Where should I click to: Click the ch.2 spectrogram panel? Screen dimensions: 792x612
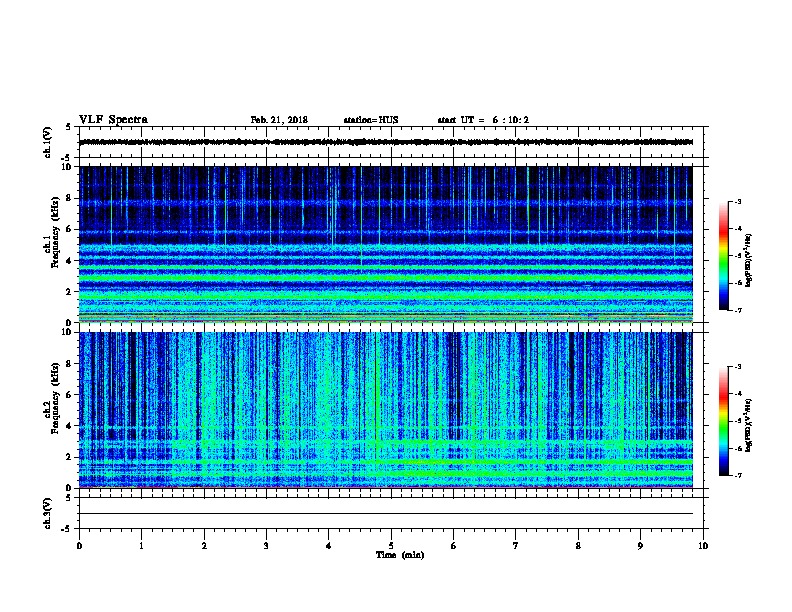pos(386,410)
